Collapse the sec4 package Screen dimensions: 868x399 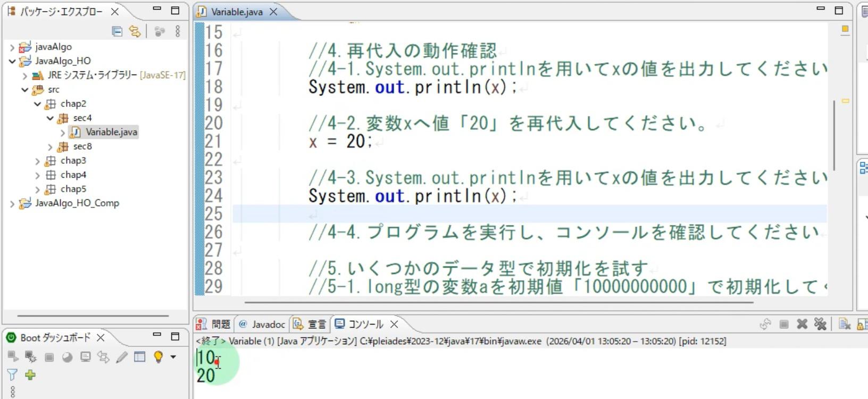[50, 118]
